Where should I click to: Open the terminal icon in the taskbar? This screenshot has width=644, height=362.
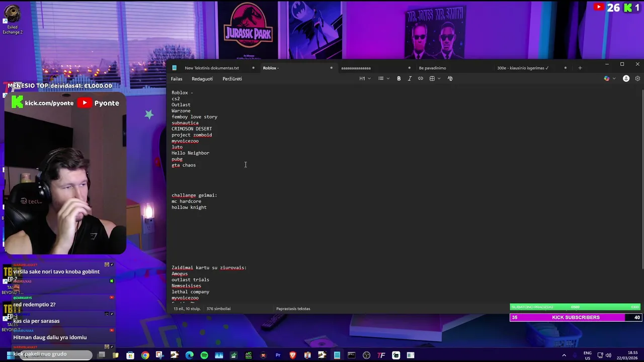tap(352, 355)
